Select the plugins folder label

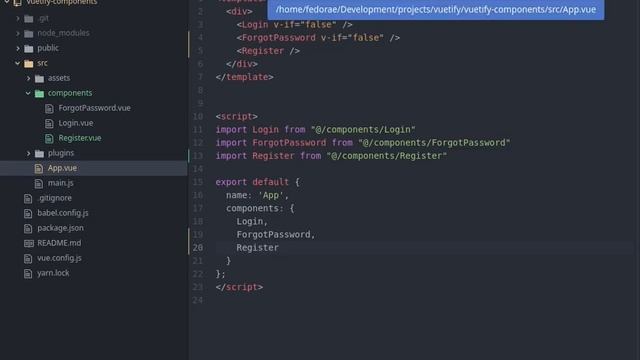pos(61,153)
